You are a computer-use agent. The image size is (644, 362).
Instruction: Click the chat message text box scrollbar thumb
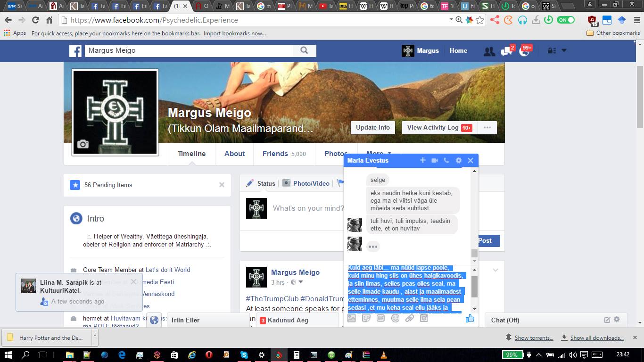[474, 287]
